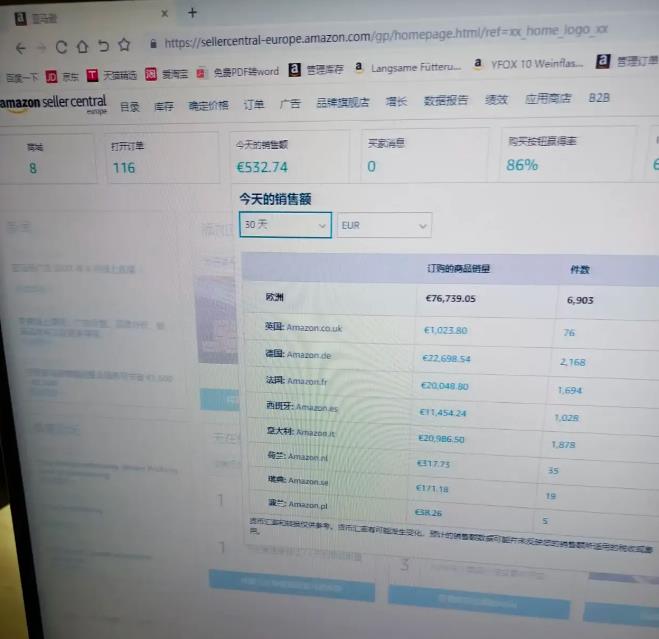The image size is (659, 639).
Task: Open the €11,454.24 Amazon.es sales link
Action: point(443,413)
